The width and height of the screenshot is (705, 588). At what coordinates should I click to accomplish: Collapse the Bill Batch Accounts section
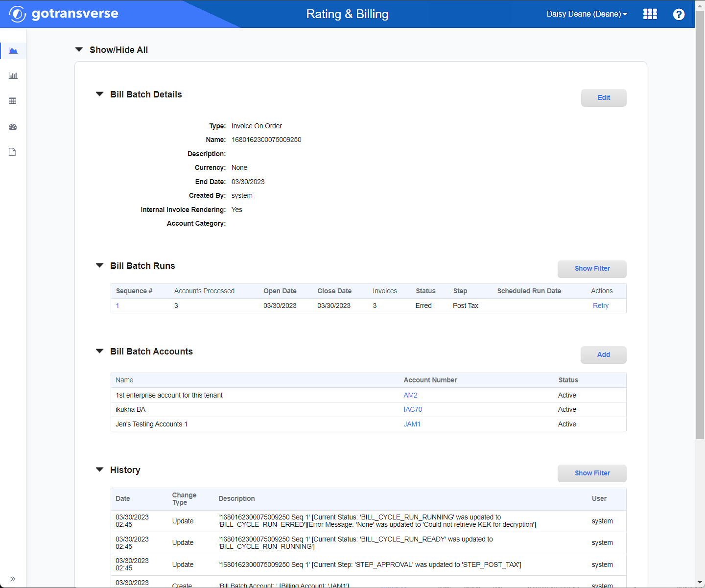[x=99, y=351]
